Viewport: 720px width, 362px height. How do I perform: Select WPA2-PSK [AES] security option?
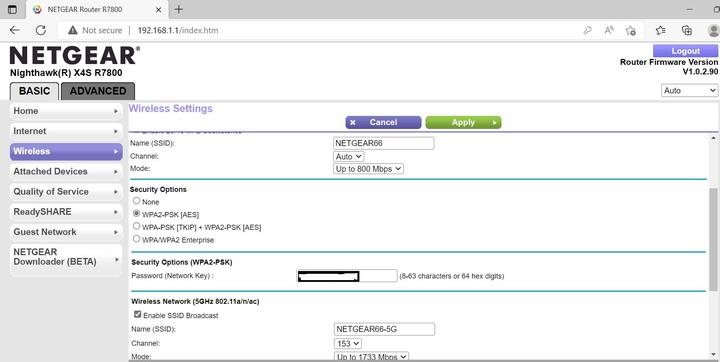coord(136,214)
